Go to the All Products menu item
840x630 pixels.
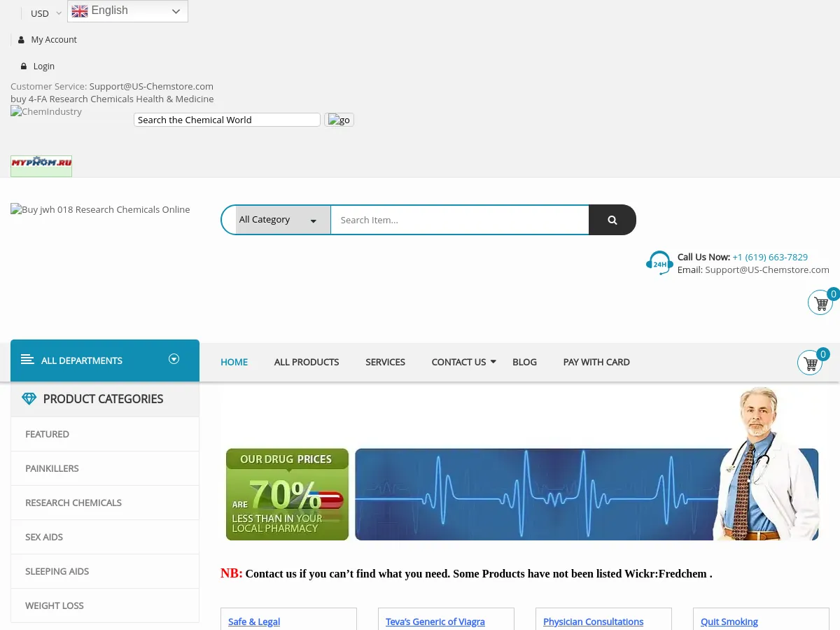[x=307, y=362]
